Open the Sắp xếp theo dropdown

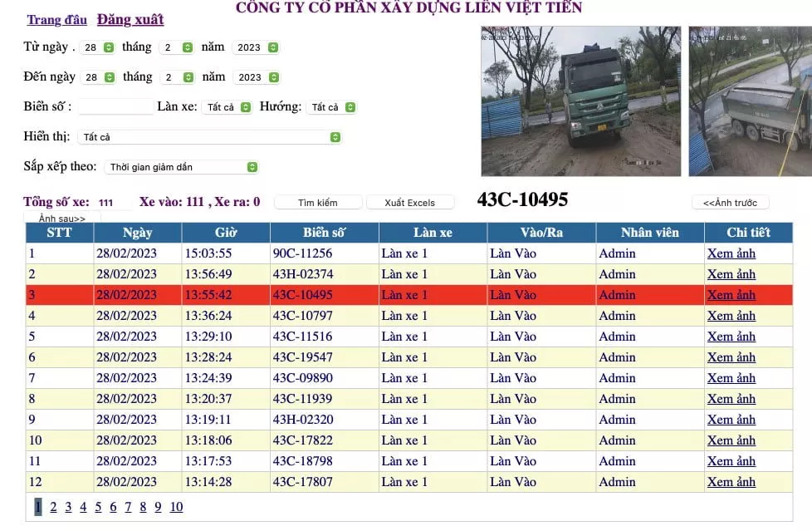pyautogui.click(x=181, y=167)
